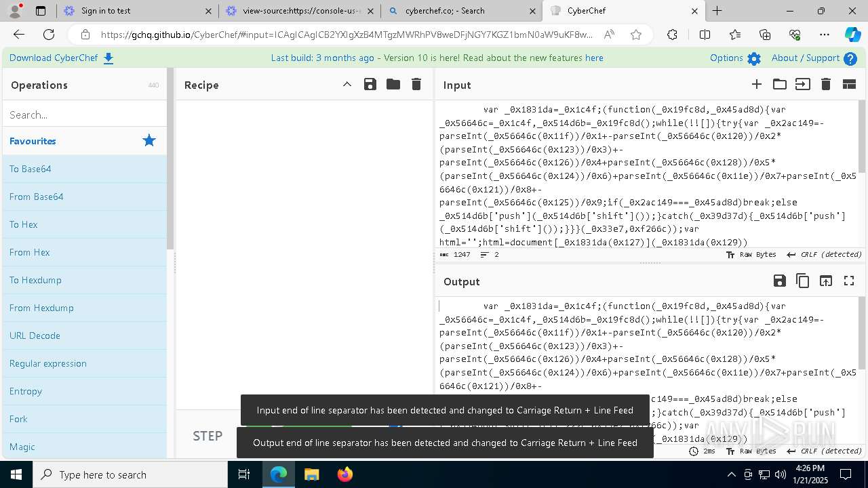Open Firefox from taskbar

pos(345,474)
